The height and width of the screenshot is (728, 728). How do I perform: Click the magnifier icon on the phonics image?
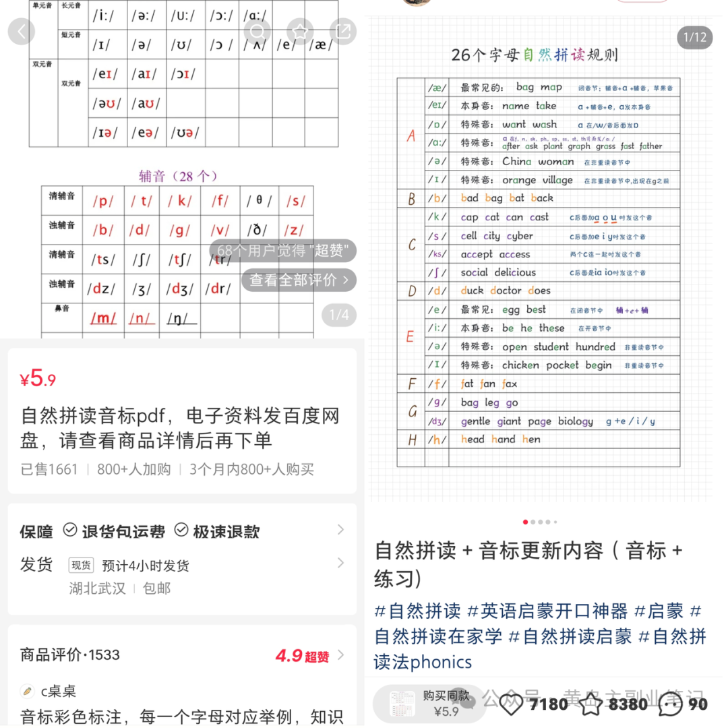pyautogui.click(x=257, y=31)
